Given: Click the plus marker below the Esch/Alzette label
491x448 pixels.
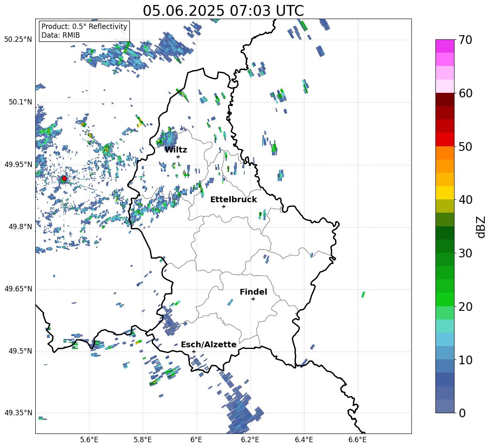Looking at the screenshot, I should tap(194, 351).
